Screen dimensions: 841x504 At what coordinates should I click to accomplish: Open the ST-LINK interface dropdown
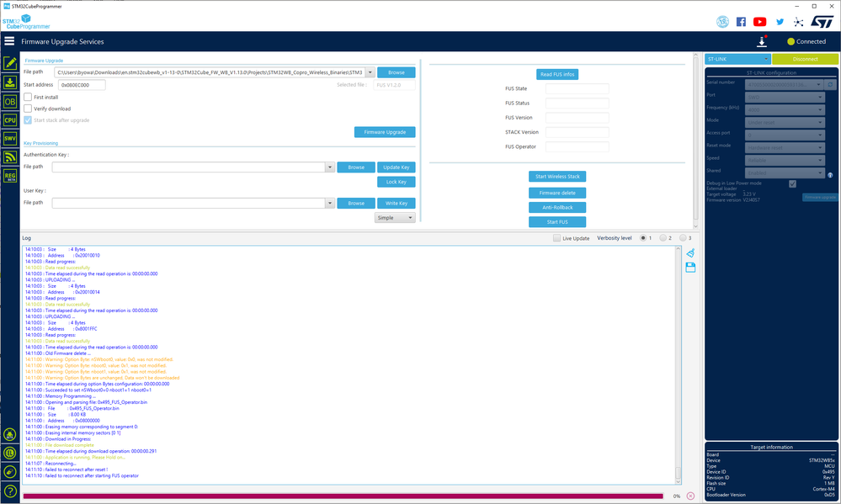tap(737, 59)
